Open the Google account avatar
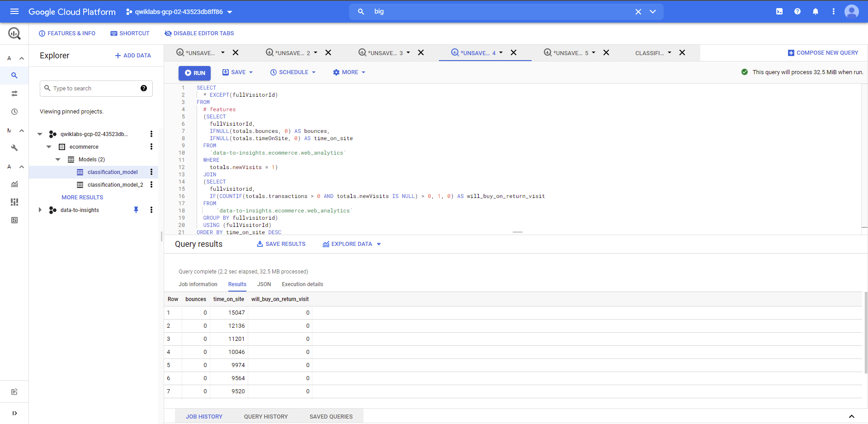The width and height of the screenshot is (868, 424). pyautogui.click(x=851, y=11)
